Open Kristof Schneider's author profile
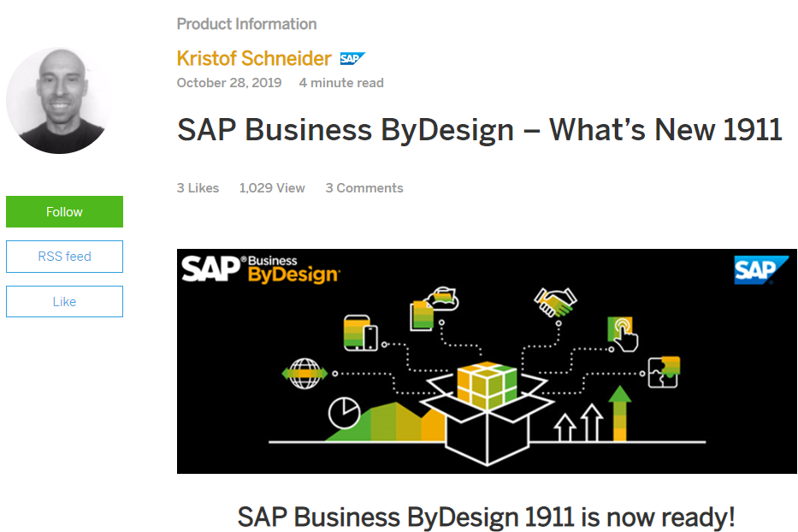Image resolution: width=798 pixels, height=532 pixels. (x=253, y=58)
